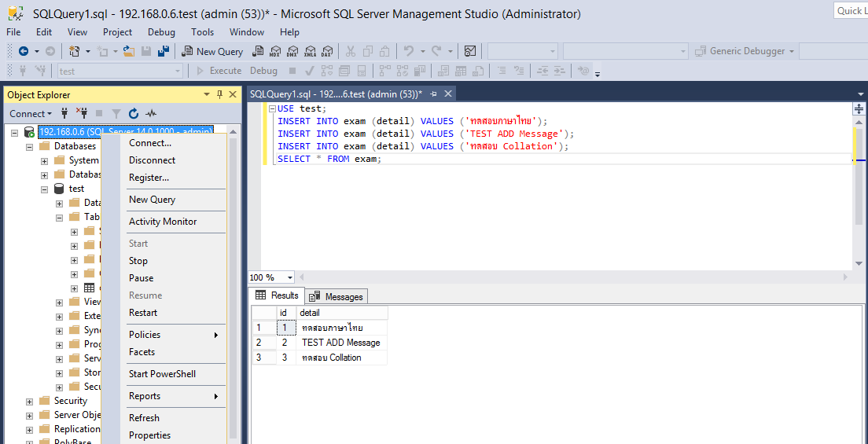Click the Open File folder icon

[129, 51]
